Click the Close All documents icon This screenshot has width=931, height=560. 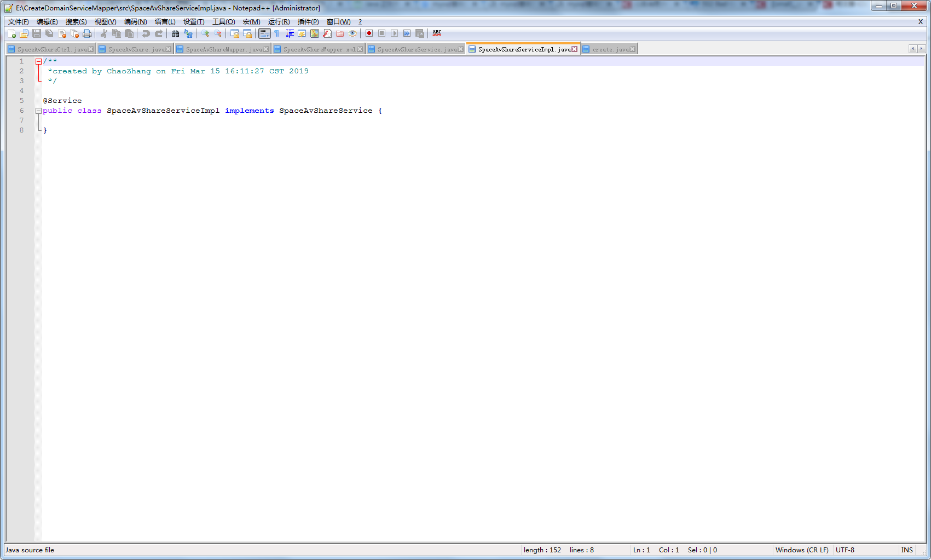(x=74, y=33)
